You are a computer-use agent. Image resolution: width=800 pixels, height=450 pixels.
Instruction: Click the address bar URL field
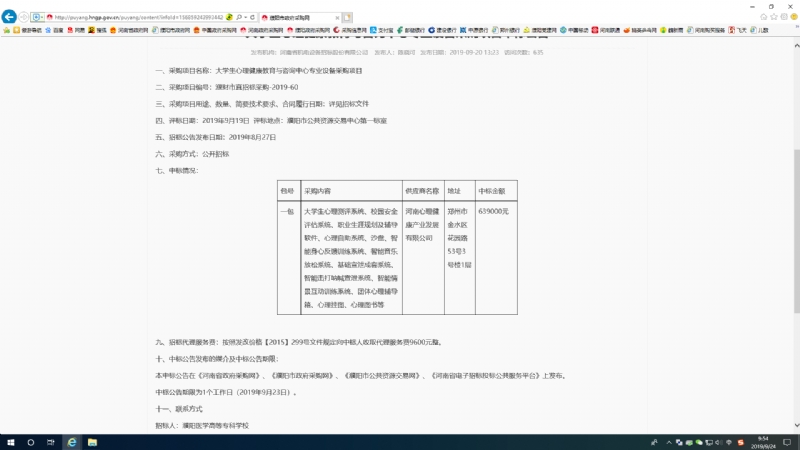tap(138, 17)
